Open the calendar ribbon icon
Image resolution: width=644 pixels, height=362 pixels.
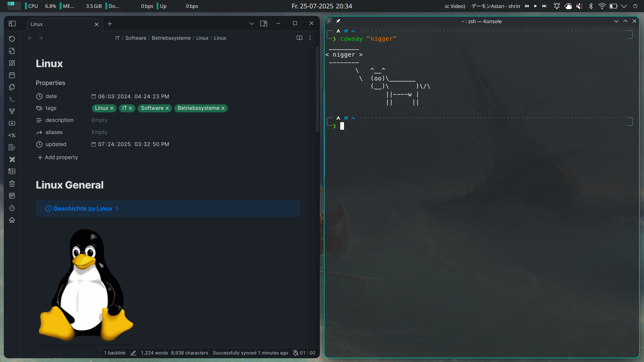tap(12, 75)
